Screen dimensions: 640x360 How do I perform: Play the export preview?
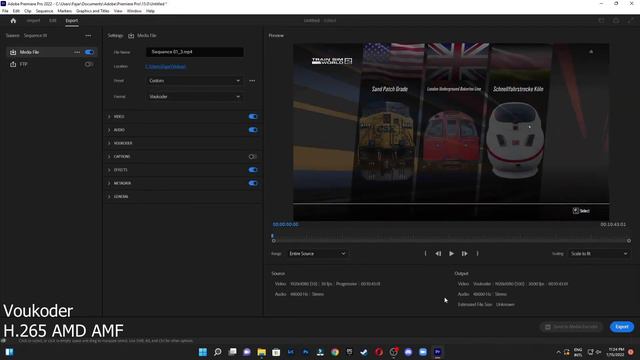click(451, 253)
